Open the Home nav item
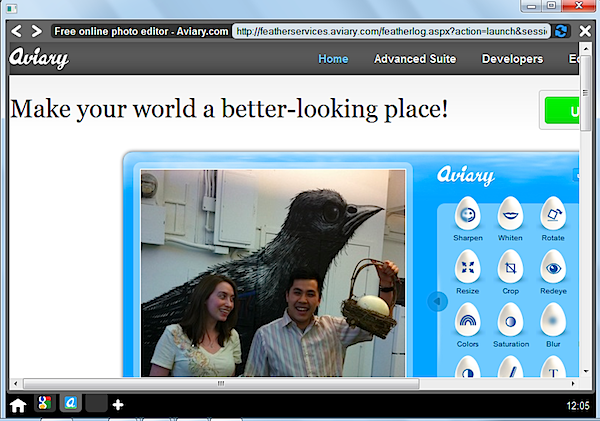This screenshot has height=421, width=600. tap(333, 59)
